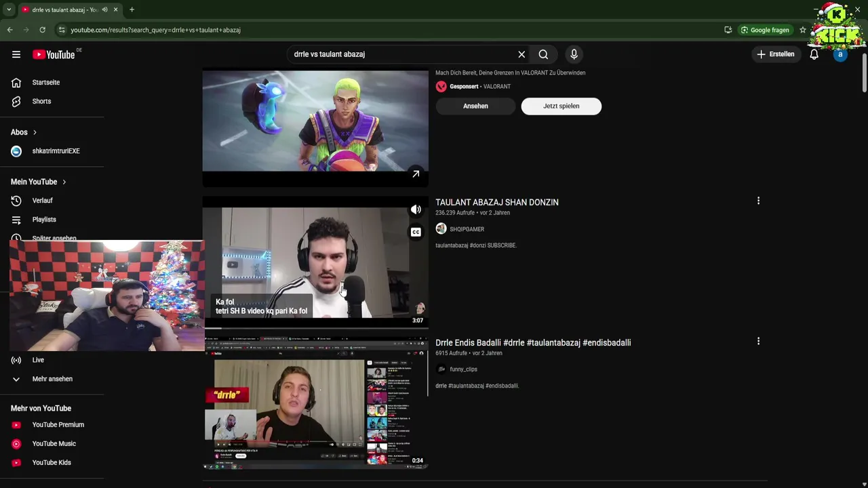The width and height of the screenshot is (868, 488).
Task: Run search with the magnifier button
Action: pos(543,54)
